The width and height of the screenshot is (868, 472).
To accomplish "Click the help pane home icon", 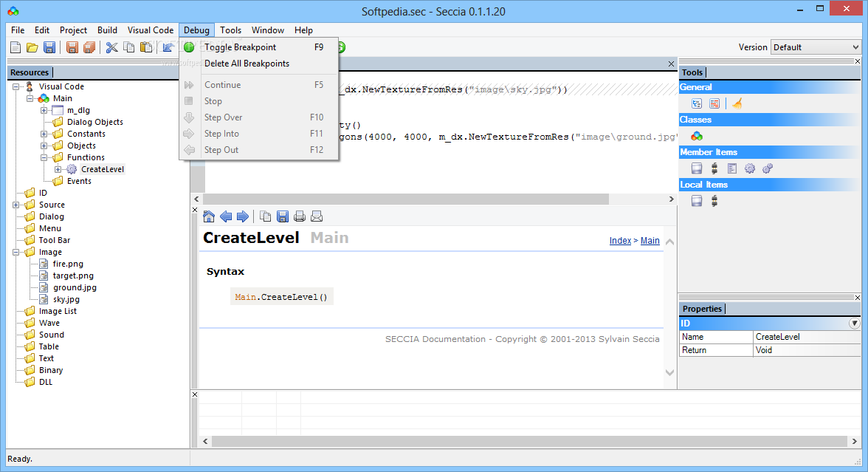I will (x=209, y=216).
